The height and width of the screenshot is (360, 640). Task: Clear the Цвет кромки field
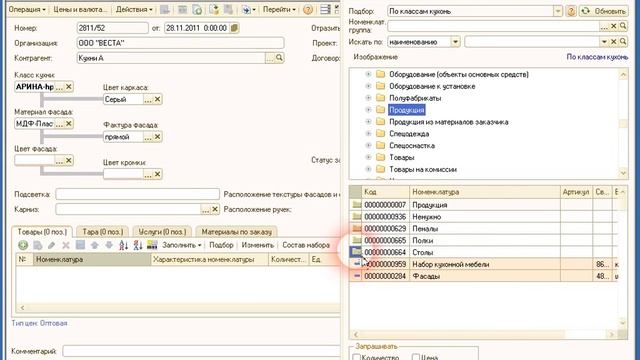coord(157,174)
